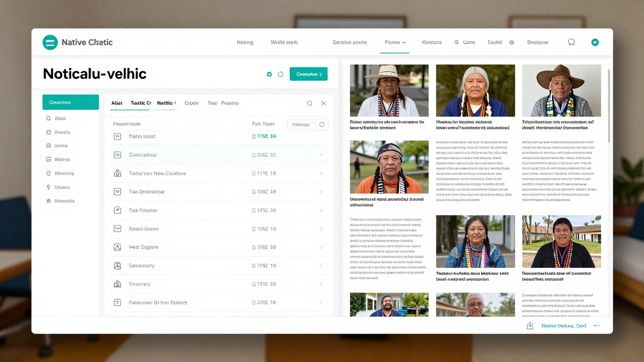The width and height of the screenshot is (644, 362).
Task: Click the teal Native Clatic logo icon
Action: click(x=50, y=42)
